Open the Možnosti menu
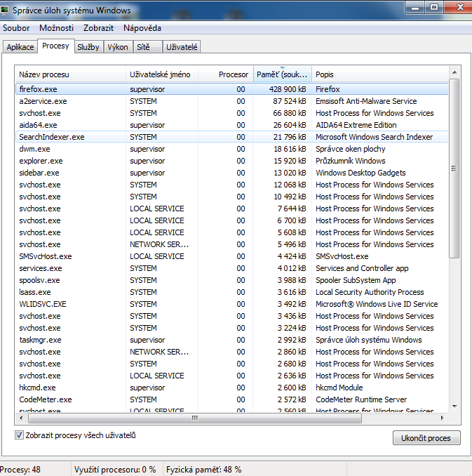 pyautogui.click(x=56, y=28)
